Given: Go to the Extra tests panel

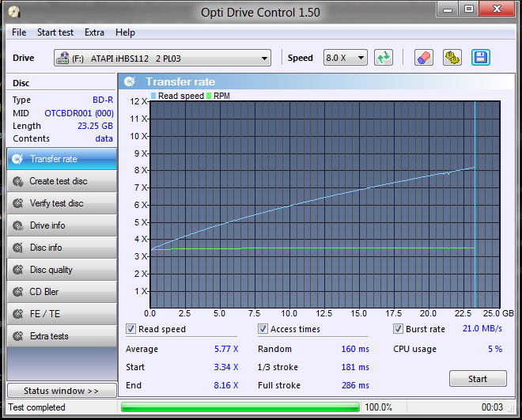Looking at the screenshot, I should coord(62,336).
